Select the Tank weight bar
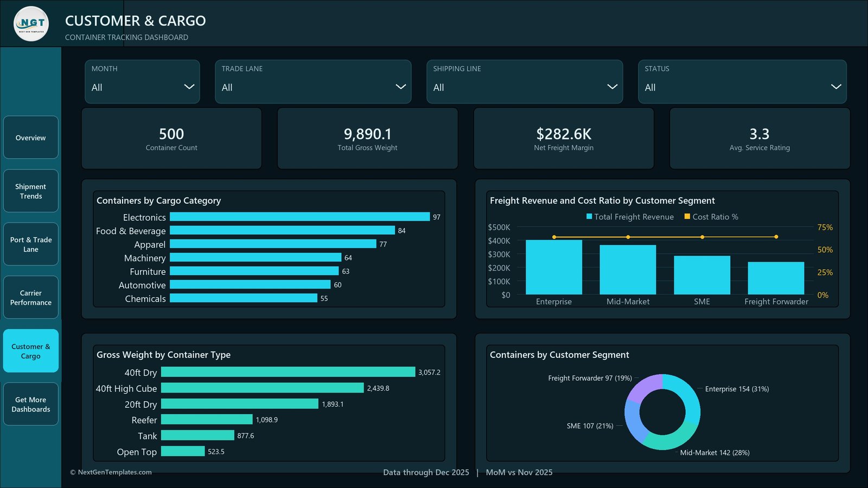 [x=197, y=435]
